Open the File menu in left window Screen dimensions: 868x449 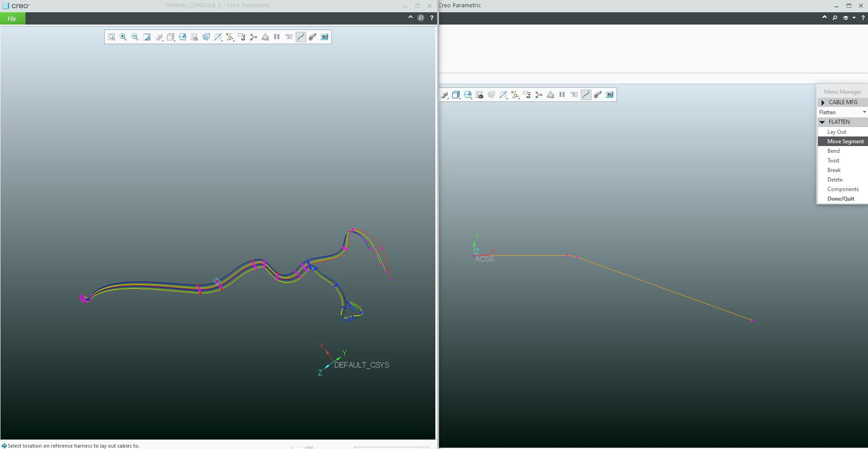click(x=12, y=19)
